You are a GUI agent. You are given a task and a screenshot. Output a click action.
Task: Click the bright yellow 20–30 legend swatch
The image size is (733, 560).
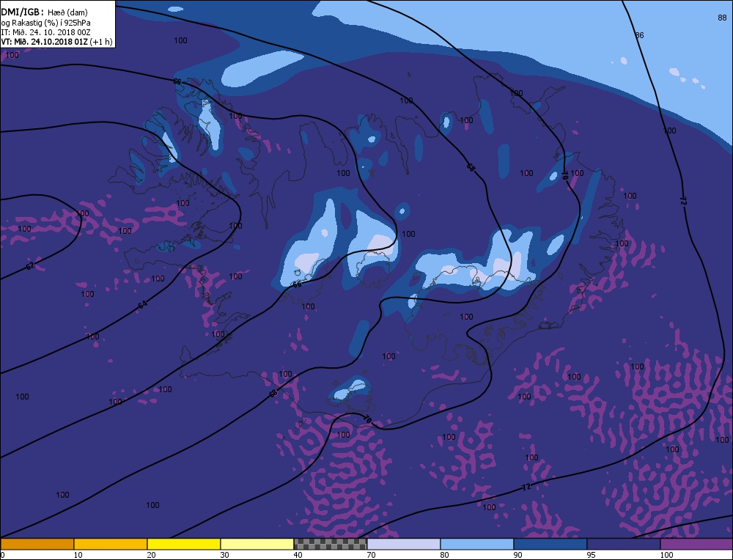pos(184,544)
